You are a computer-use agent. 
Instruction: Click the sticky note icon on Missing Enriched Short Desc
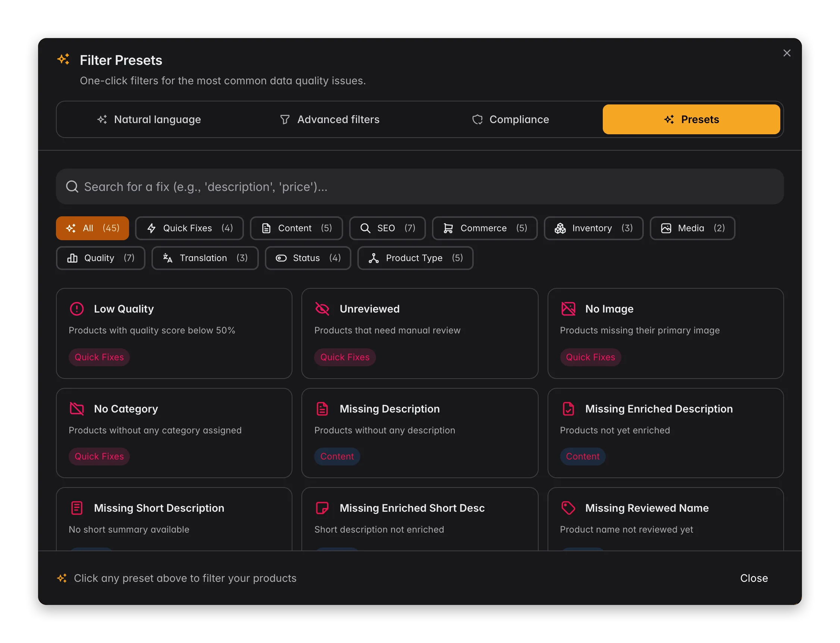[x=322, y=508]
